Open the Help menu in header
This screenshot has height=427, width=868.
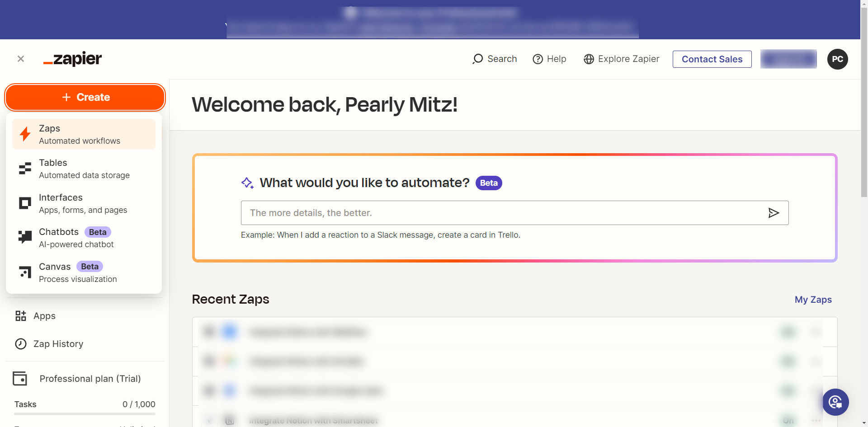click(x=549, y=59)
